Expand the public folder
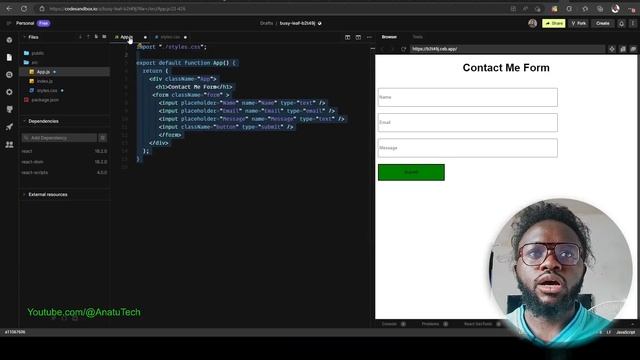The image size is (640, 360). (x=38, y=53)
